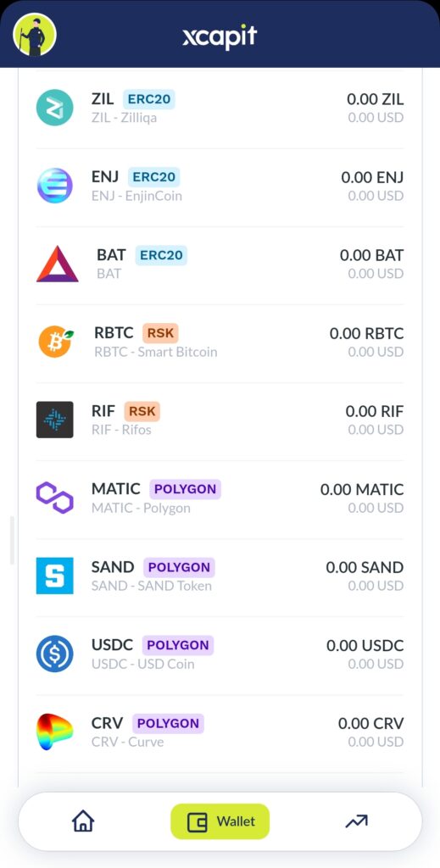Click the ERC20 badge next to ZIL

click(149, 99)
